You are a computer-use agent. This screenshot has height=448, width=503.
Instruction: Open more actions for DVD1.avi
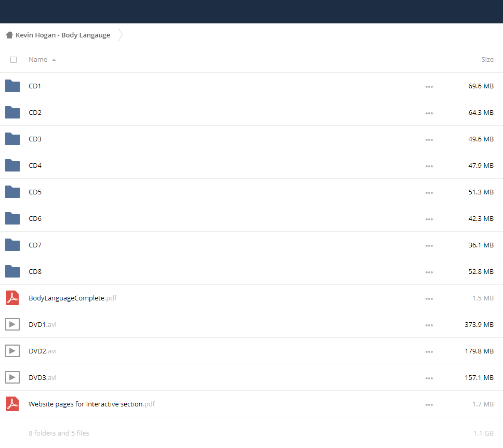click(429, 325)
